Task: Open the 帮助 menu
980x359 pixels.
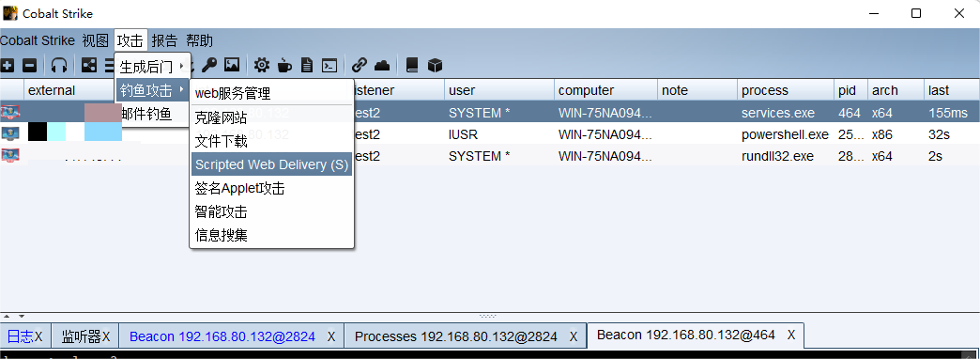Action: tap(199, 41)
